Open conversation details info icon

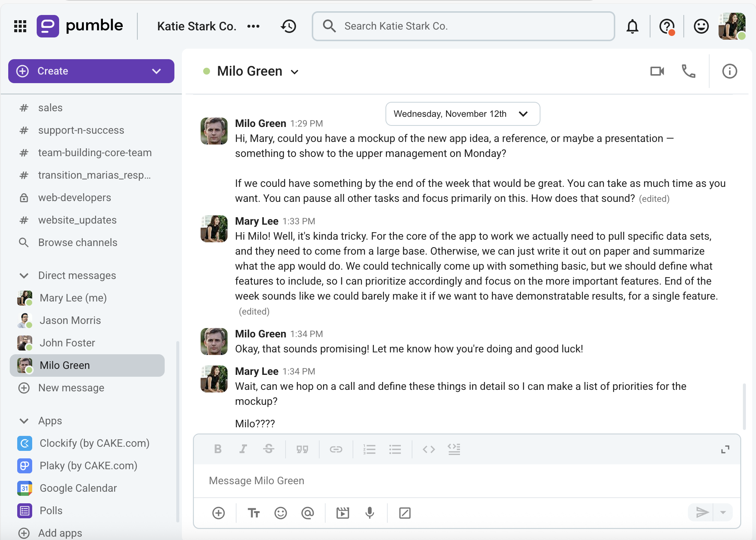tap(729, 71)
